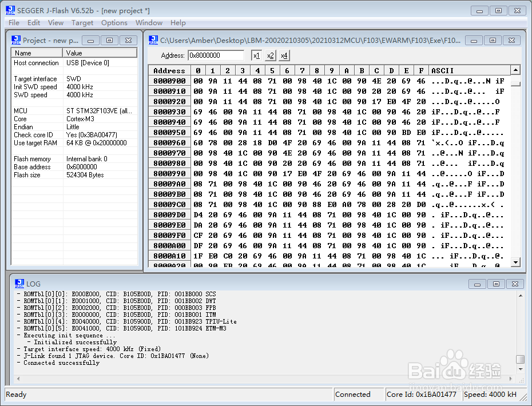Click the Core Id status bar field

[x=423, y=395]
